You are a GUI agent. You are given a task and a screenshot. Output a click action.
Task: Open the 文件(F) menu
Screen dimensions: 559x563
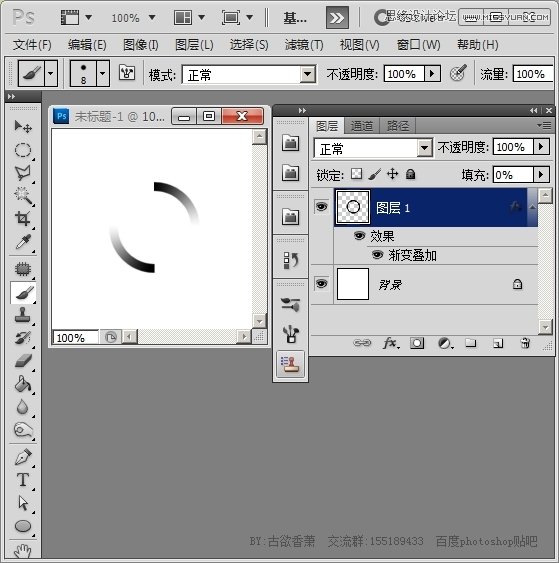[x=32, y=45]
